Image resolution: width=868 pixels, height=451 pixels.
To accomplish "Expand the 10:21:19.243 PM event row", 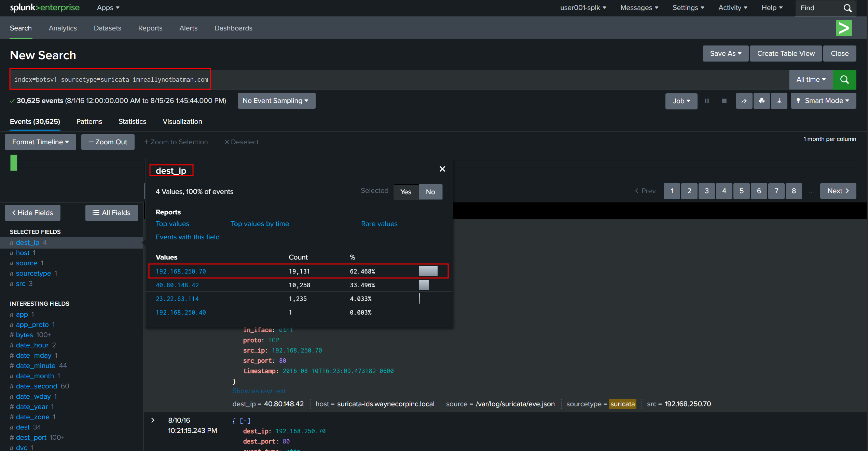I will click(153, 420).
